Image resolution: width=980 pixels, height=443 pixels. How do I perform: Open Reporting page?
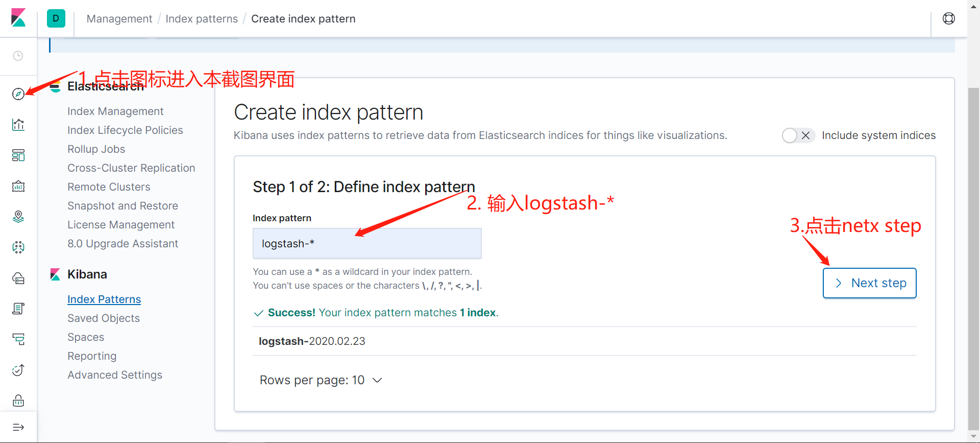(92, 356)
